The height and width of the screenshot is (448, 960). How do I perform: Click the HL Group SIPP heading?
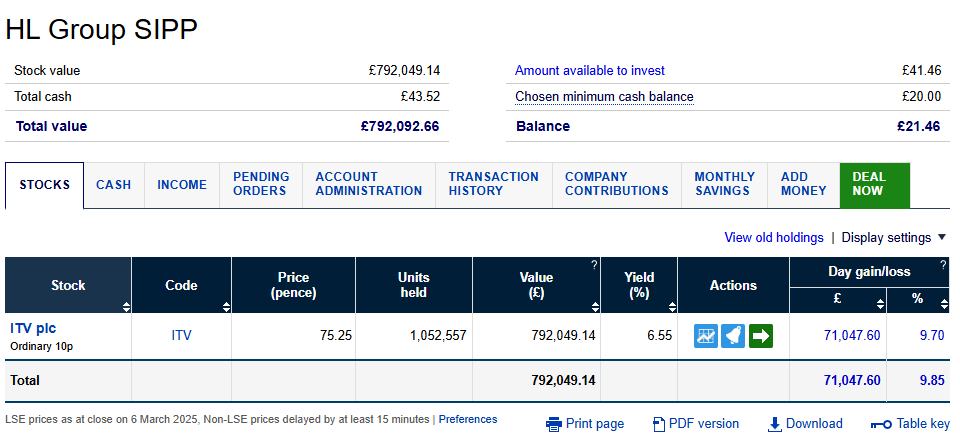click(102, 30)
